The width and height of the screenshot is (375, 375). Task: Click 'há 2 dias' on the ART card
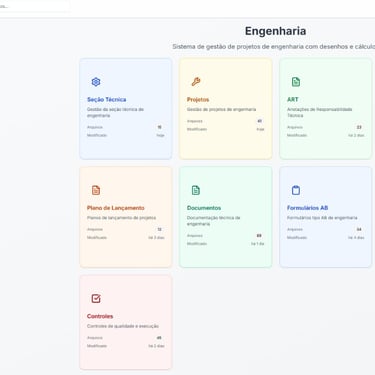pos(356,135)
